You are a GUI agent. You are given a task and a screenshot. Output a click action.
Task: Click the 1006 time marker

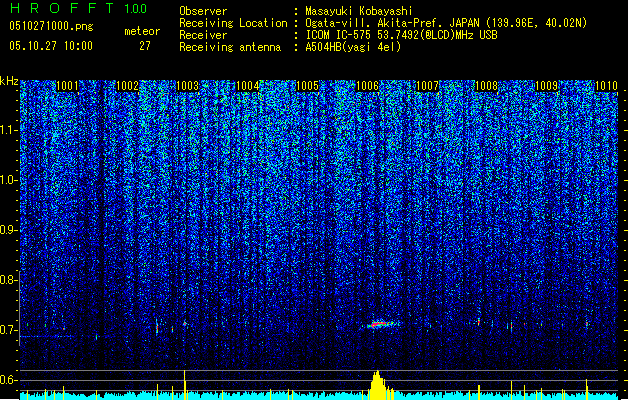pyautogui.click(x=367, y=86)
